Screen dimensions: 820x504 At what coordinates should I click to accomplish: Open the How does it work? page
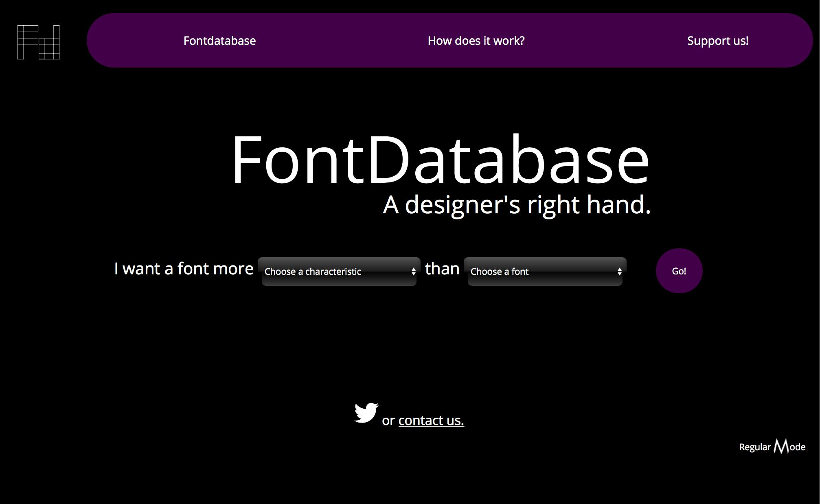476,41
